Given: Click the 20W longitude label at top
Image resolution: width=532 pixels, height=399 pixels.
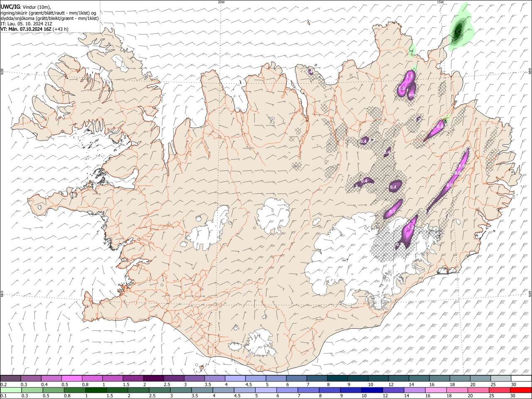Looking at the screenshot, I should [x=221, y=2].
